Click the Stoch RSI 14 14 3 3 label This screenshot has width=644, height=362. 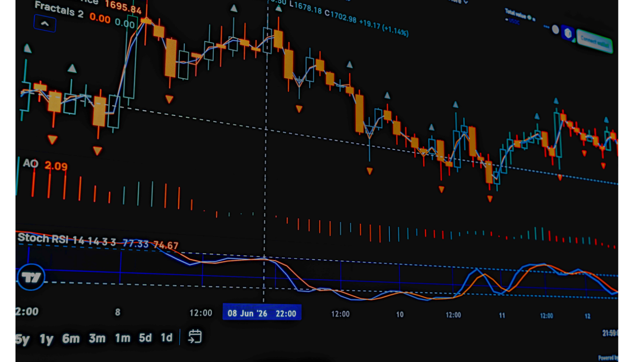click(66, 239)
